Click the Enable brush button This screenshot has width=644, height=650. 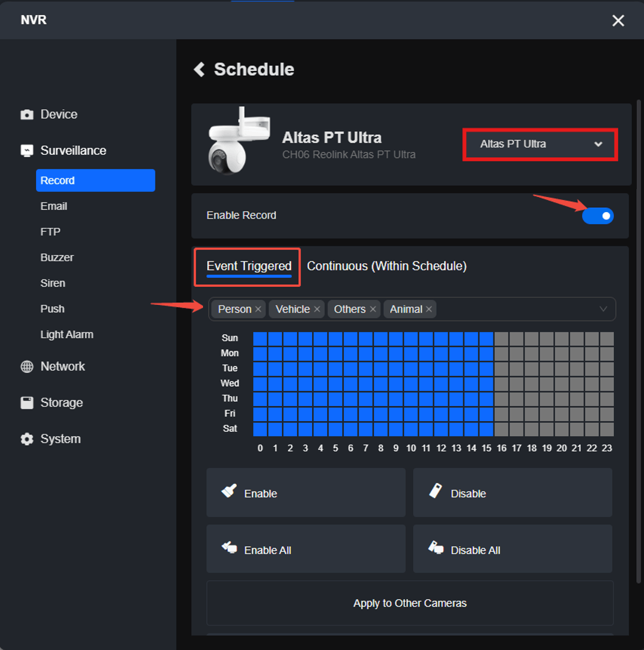(x=306, y=493)
